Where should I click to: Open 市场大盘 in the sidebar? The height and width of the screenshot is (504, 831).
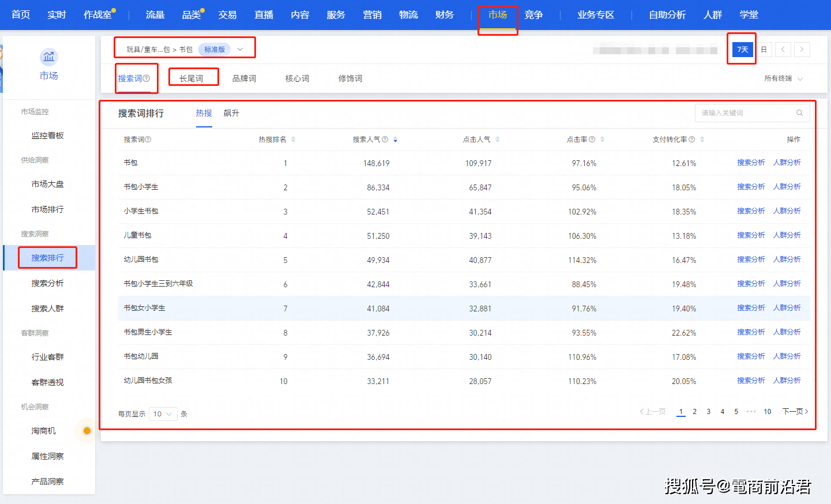click(48, 184)
